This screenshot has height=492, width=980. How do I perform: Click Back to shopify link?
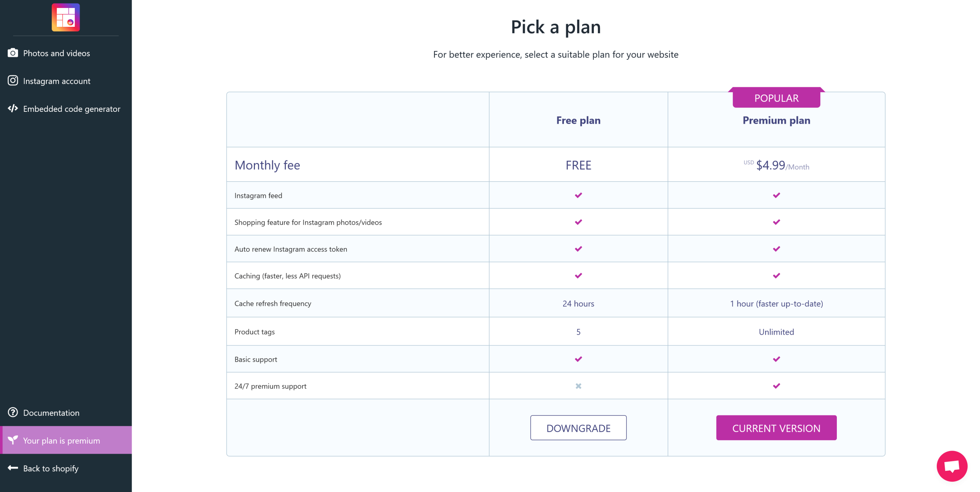tap(51, 469)
